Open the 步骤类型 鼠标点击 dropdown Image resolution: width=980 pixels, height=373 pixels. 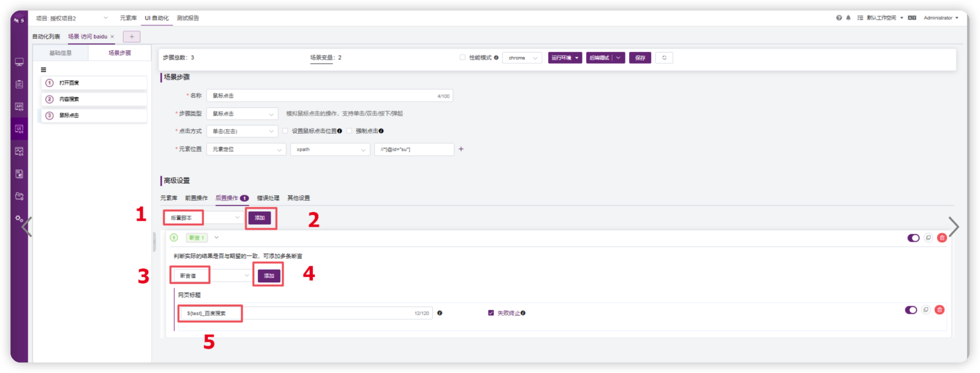click(242, 114)
